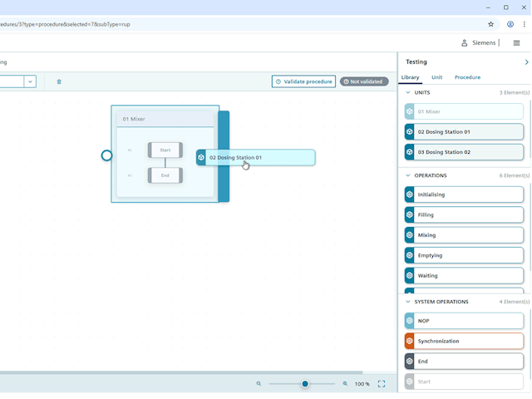Minimize the browser window
Image resolution: width=532 pixels, height=399 pixels.
tap(488, 7)
